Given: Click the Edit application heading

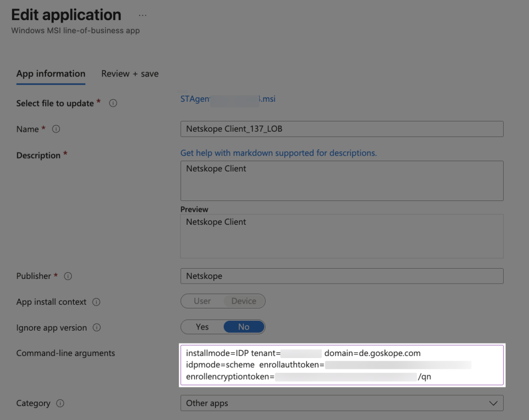Looking at the screenshot, I should coord(66,15).
